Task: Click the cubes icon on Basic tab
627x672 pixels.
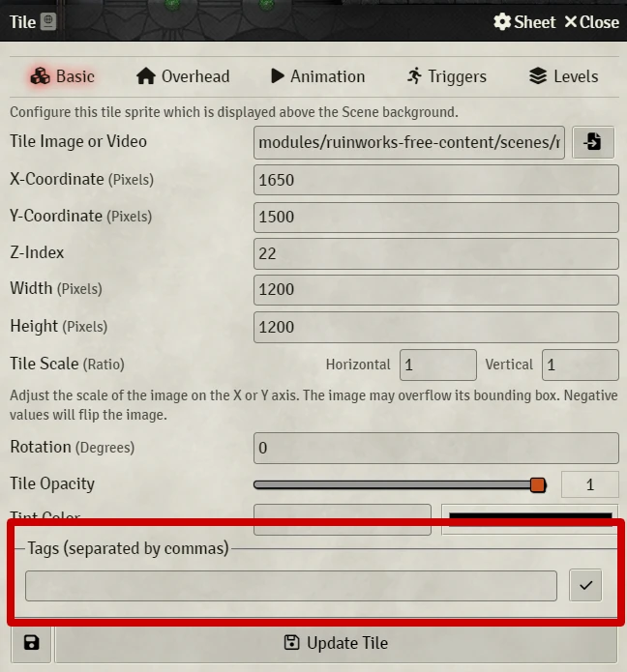Action: tap(40, 76)
